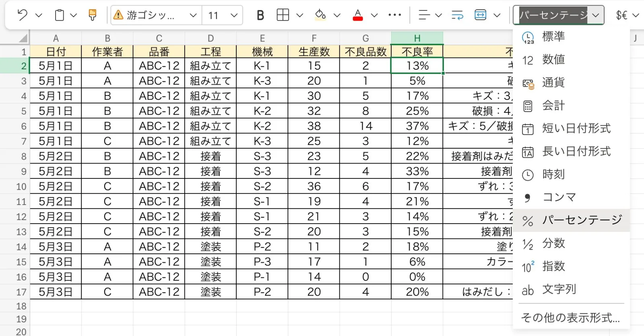Image resolution: width=644 pixels, height=336 pixels.
Task: Pick the 分数 number format option
Action: click(553, 243)
